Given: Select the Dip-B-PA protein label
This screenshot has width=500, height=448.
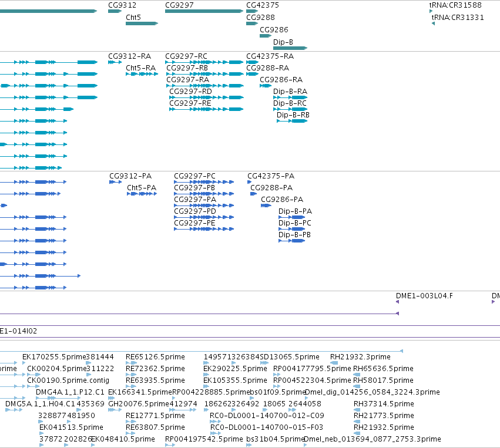Looking at the screenshot, I should (x=296, y=211).
